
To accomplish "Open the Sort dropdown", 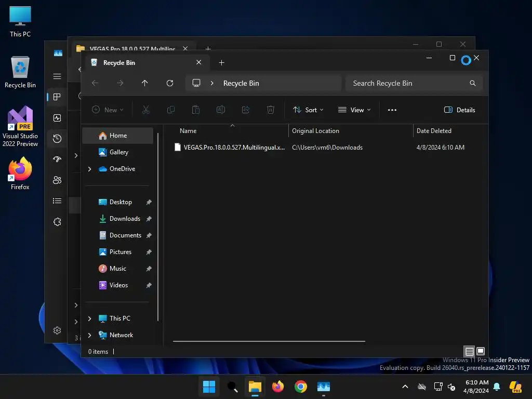I will click(308, 110).
